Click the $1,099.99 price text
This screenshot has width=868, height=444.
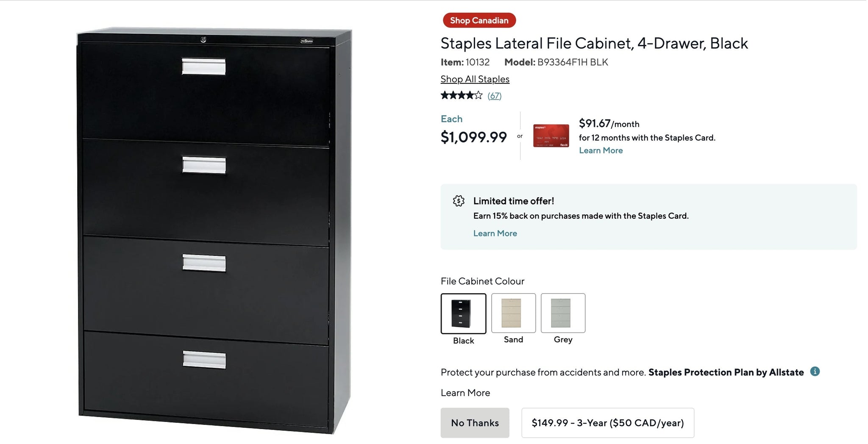[x=473, y=137]
